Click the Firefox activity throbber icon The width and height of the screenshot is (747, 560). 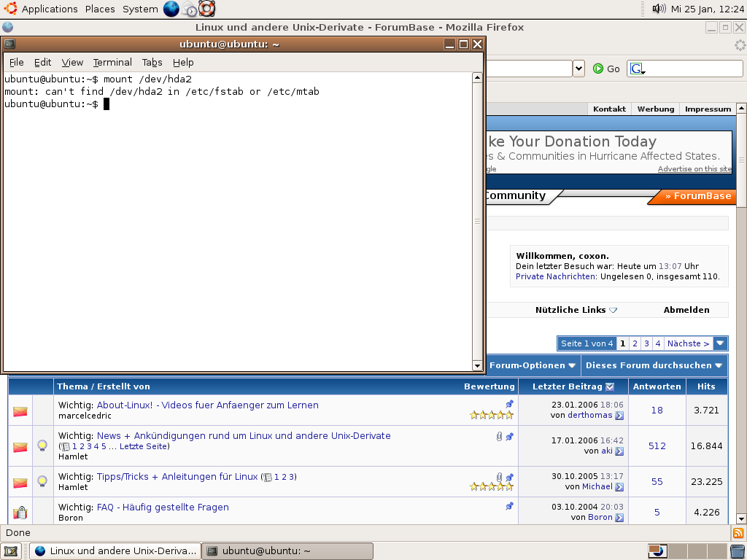click(x=740, y=45)
